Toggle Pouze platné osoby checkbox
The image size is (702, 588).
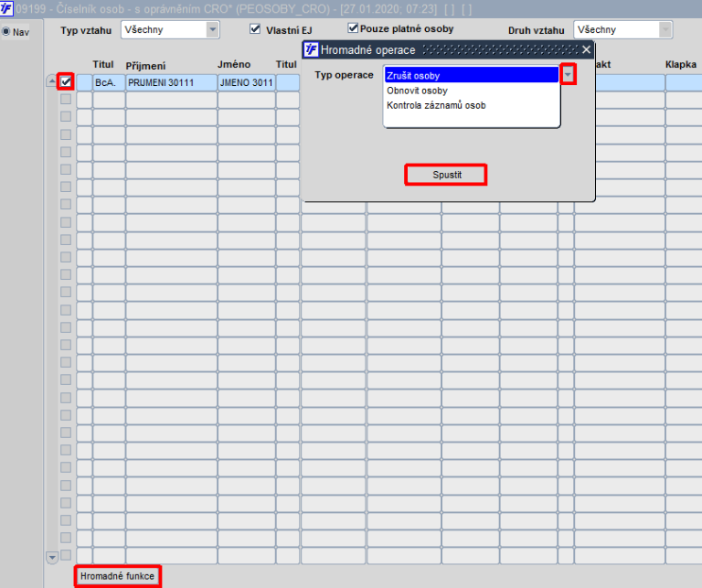[x=353, y=28]
